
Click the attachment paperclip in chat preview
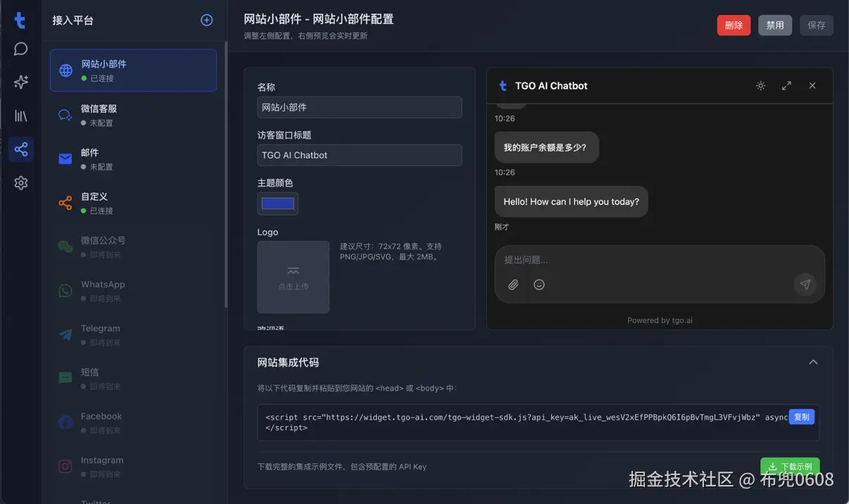(513, 284)
